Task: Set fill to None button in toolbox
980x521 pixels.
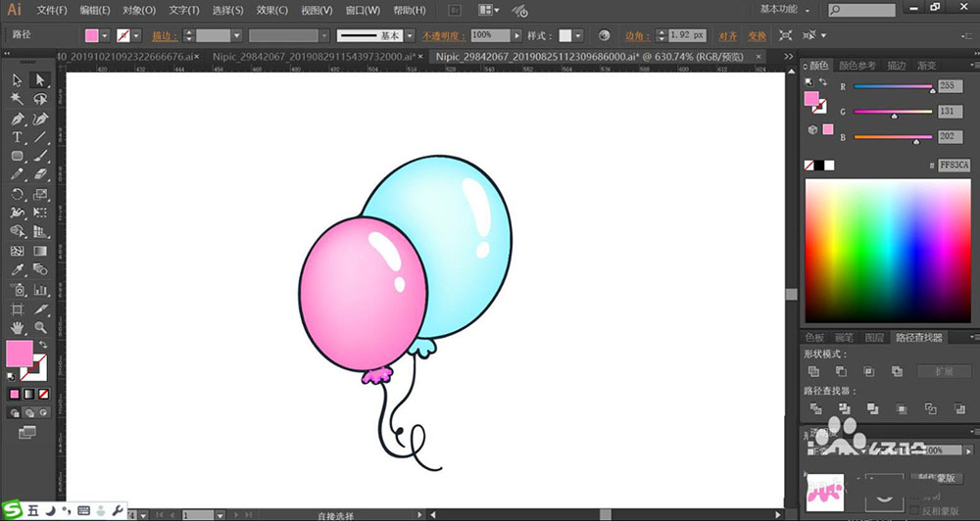Action: [x=43, y=395]
